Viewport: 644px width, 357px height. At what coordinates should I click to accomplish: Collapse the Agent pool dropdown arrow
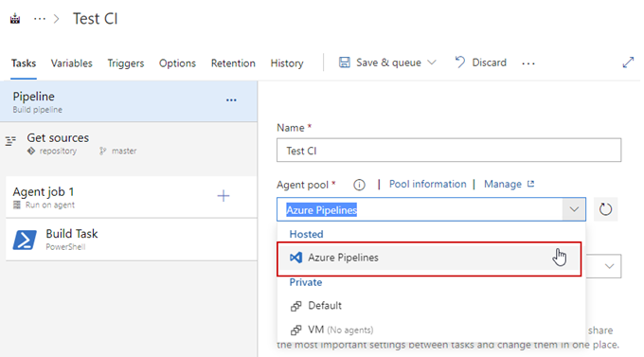pyautogui.click(x=574, y=209)
